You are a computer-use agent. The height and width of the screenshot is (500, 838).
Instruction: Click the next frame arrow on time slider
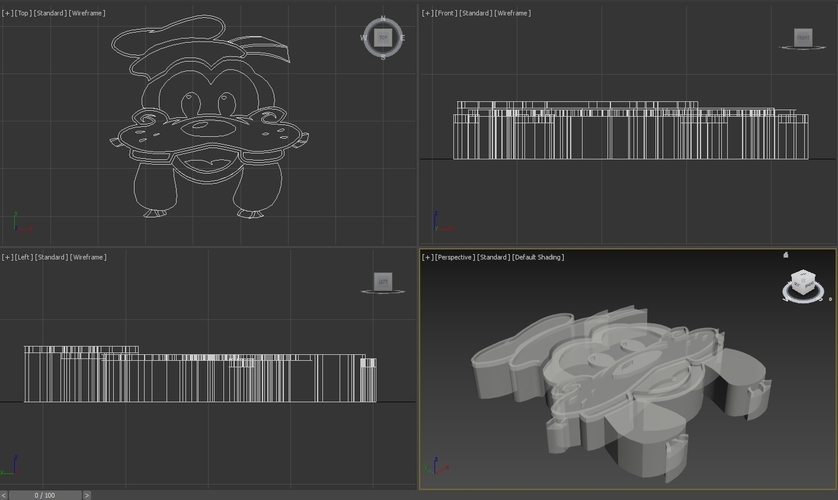(87, 495)
